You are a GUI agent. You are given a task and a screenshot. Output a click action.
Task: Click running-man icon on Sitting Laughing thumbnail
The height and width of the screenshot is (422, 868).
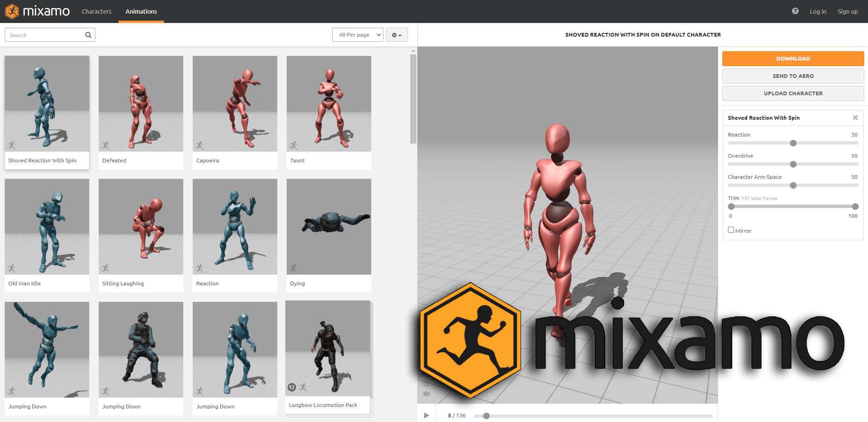click(x=105, y=268)
